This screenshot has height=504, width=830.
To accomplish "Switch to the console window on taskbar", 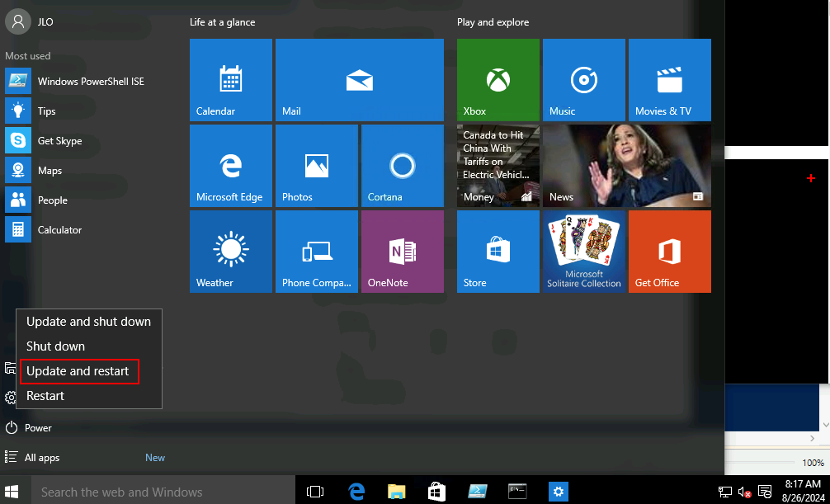I will tap(517, 492).
